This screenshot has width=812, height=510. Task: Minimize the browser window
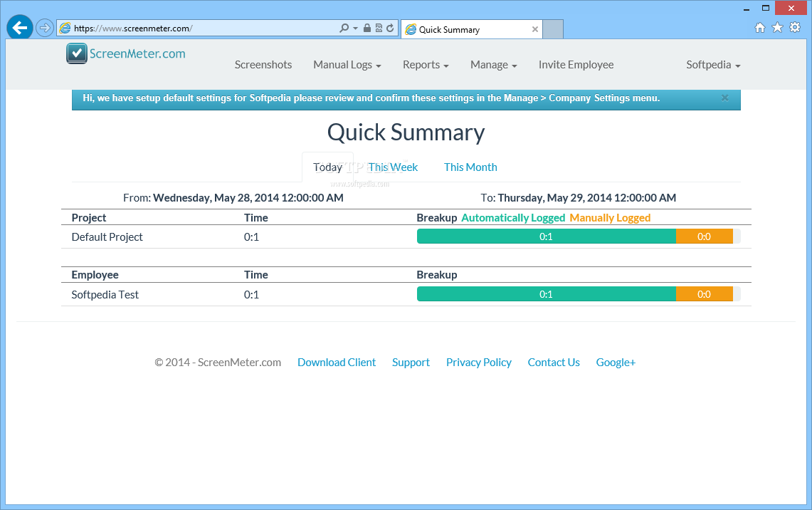coord(747,9)
